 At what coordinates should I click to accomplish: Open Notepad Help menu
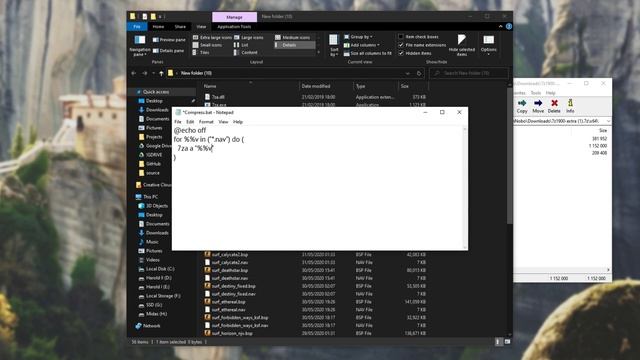tap(238, 122)
